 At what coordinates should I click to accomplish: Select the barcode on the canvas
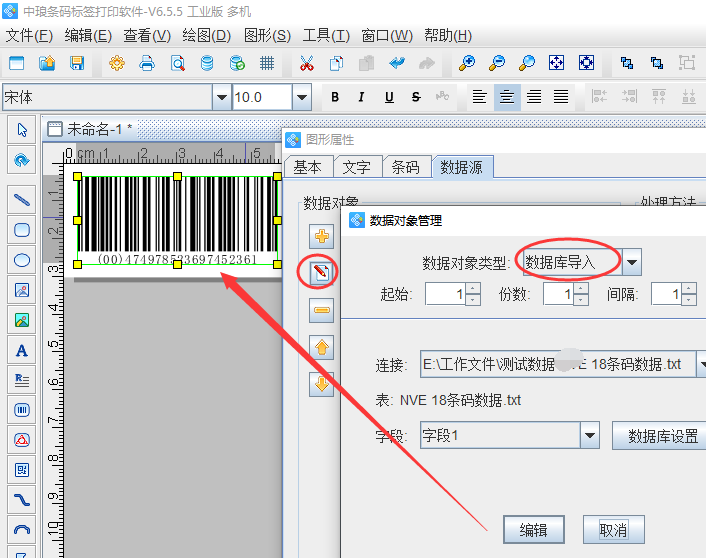pos(177,220)
